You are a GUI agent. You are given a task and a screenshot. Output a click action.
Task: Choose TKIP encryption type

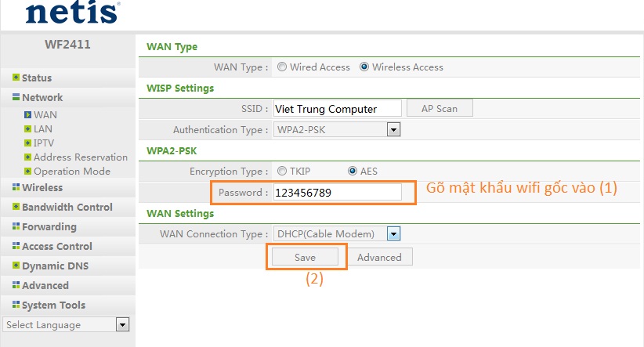(282, 171)
